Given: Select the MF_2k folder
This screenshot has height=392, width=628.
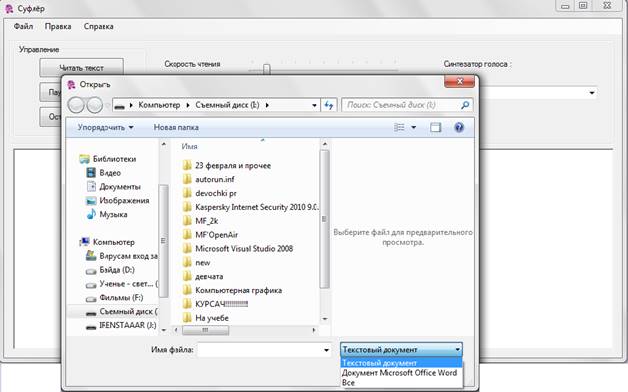Looking at the screenshot, I should click(x=200, y=221).
